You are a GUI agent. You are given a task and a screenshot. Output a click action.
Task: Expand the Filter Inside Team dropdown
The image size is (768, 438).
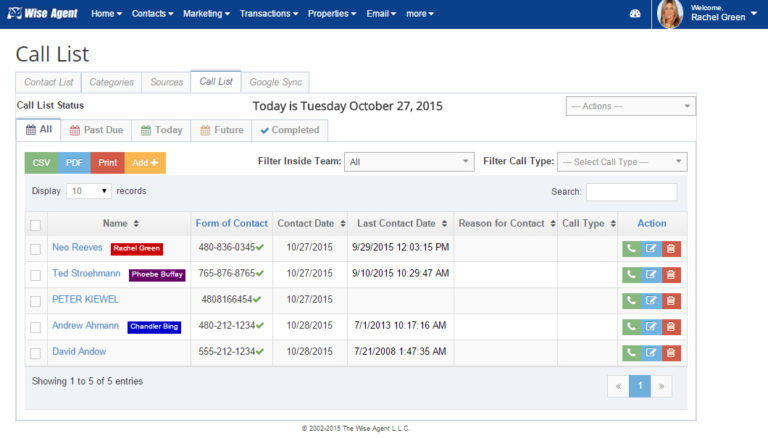(410, 162)
